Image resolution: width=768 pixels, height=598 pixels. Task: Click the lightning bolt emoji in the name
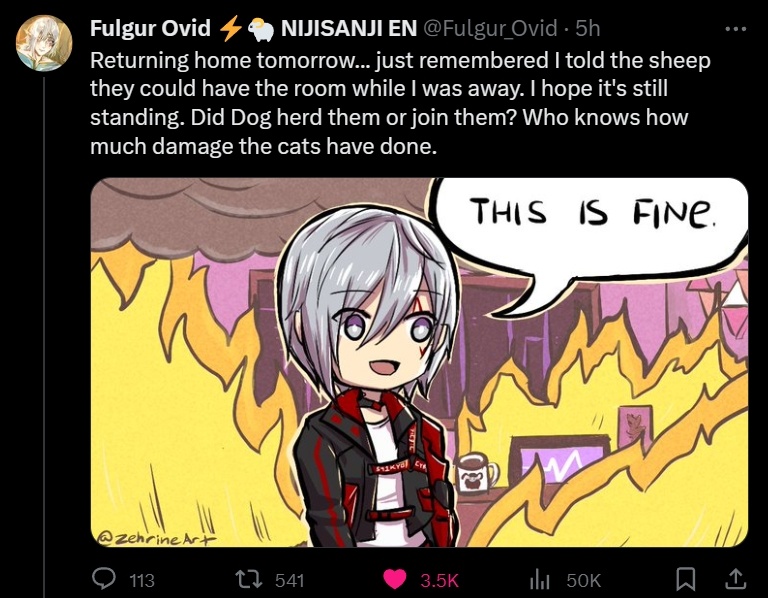click(x=230, y=28)
